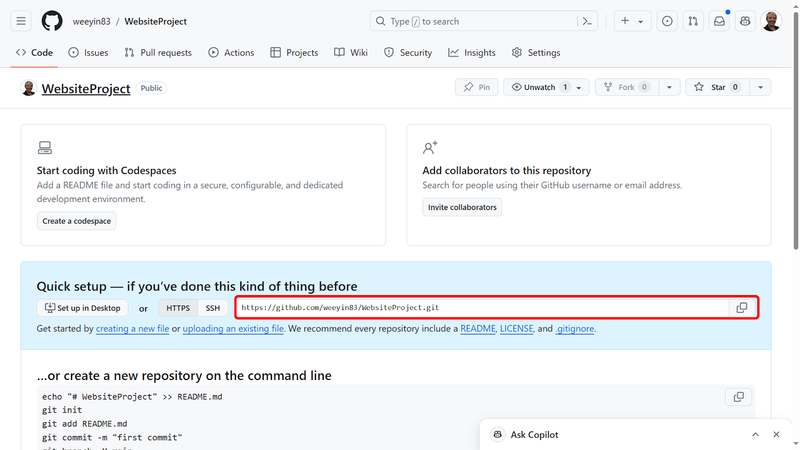Close the Ask Copilot panel

coord(776,434)
